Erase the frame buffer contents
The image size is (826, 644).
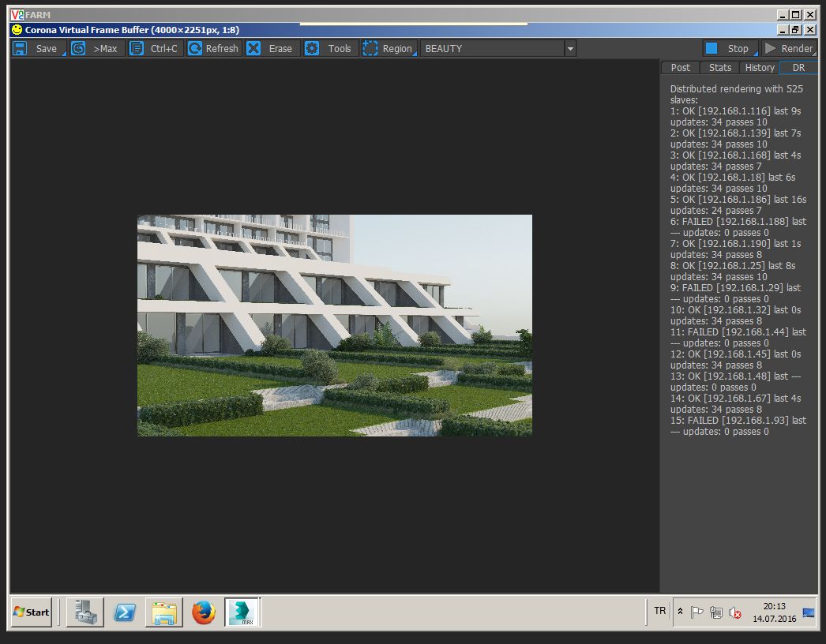point(272,48)
